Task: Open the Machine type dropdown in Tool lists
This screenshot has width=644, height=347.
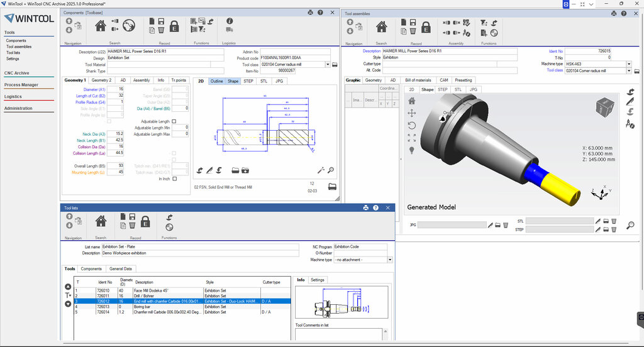Action: [x=390, y=260]
